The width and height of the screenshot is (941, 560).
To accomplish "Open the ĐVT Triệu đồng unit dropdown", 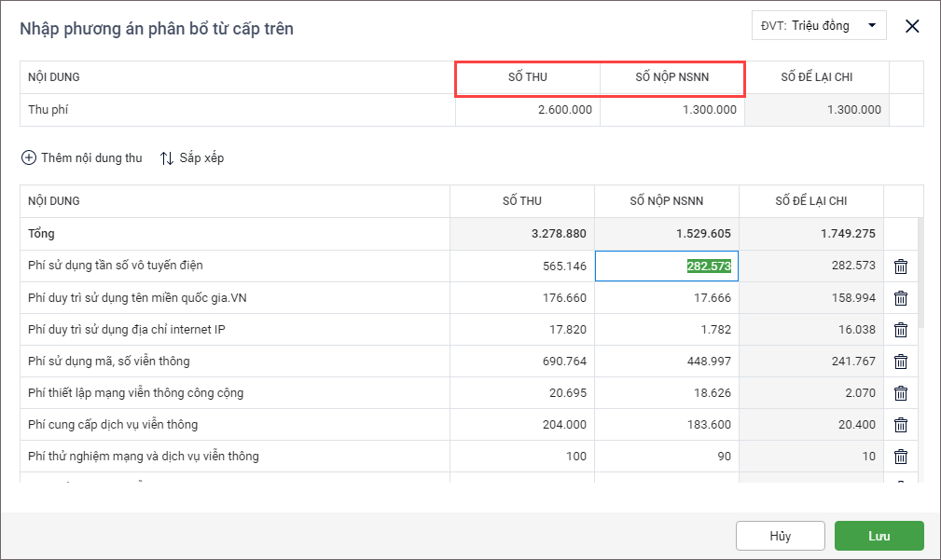I will tap(819, 26).
